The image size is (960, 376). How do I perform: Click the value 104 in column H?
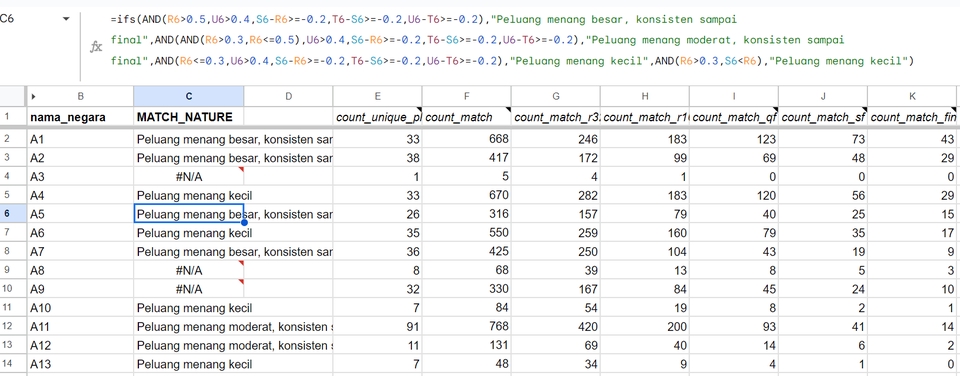pos(645,252)
